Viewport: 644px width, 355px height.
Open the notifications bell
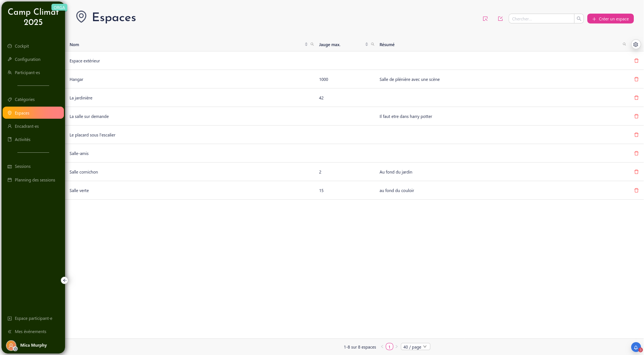coord(636,347)
